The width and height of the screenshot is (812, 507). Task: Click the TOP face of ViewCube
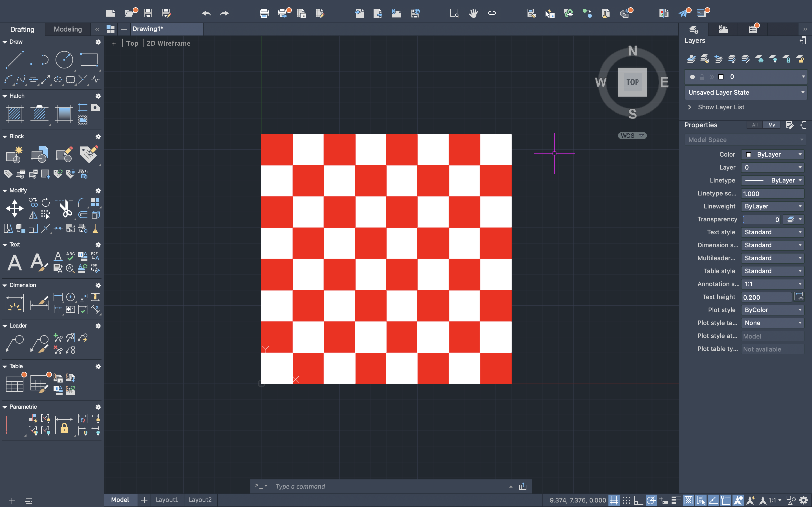coord(632,82)
